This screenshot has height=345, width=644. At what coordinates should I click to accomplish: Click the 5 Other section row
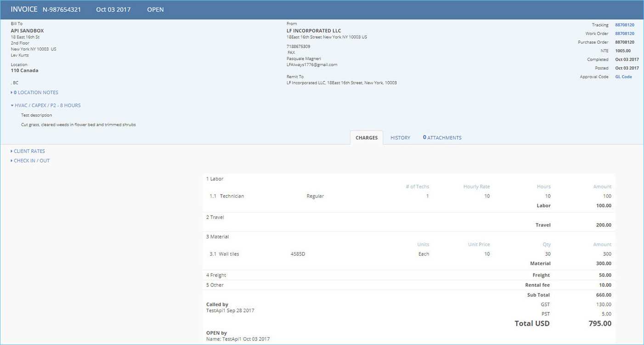point(409,285)
